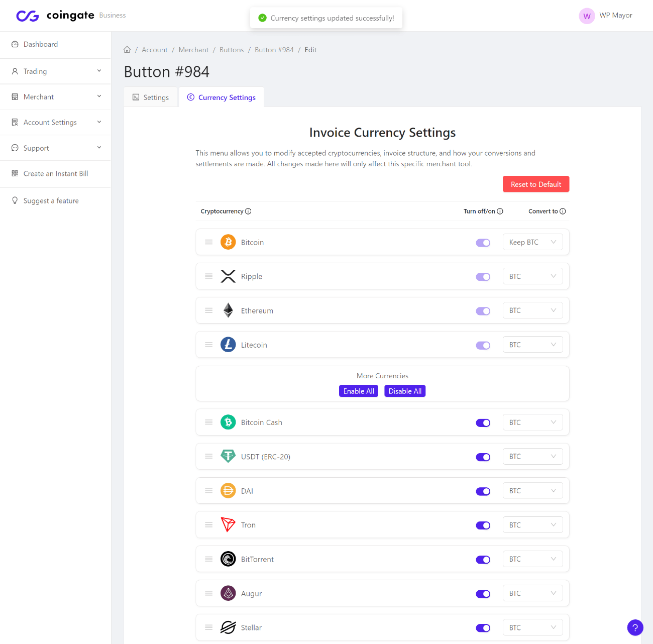This screenshot has width=653, height=644.
Task: Open the Keep BTC dropdown for Bitcoin
Action: 532,242
